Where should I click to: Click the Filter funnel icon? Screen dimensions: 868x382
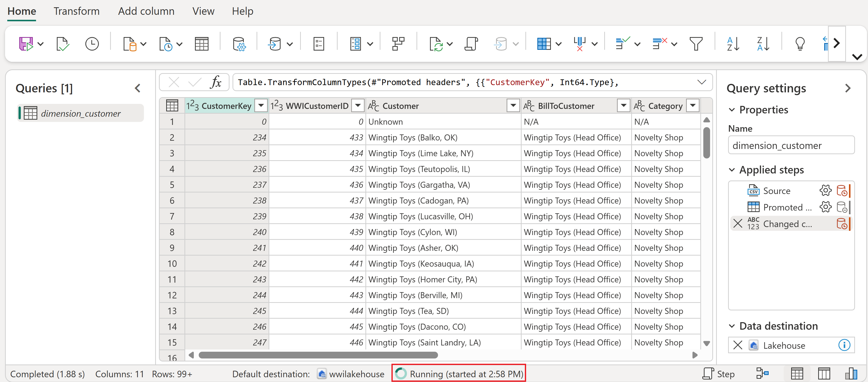point(696,44)
